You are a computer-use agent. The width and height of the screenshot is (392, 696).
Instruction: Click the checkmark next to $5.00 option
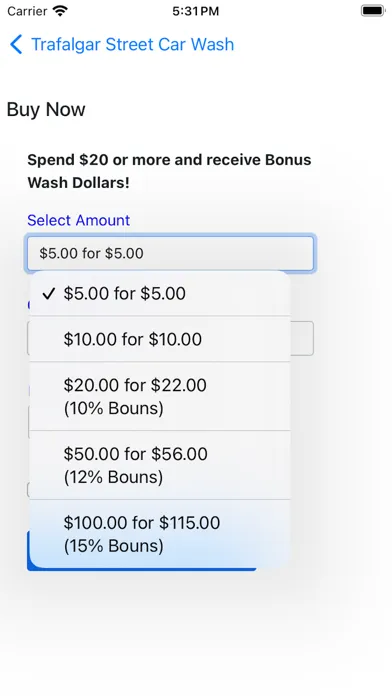tap(49, 293)
